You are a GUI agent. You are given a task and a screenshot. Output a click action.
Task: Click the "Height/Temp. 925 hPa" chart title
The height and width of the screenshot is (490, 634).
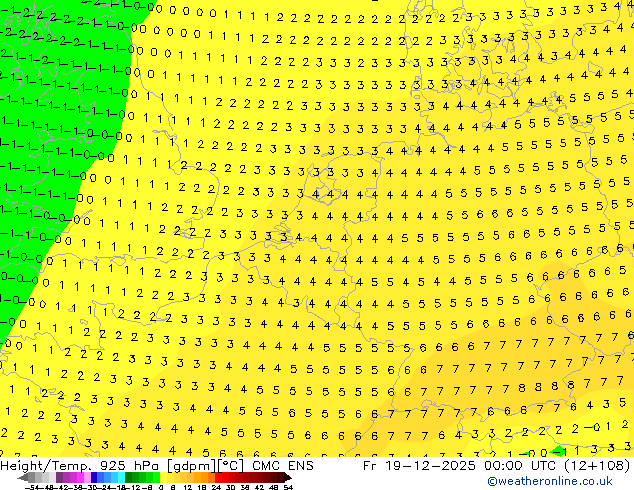pos(80,466)
